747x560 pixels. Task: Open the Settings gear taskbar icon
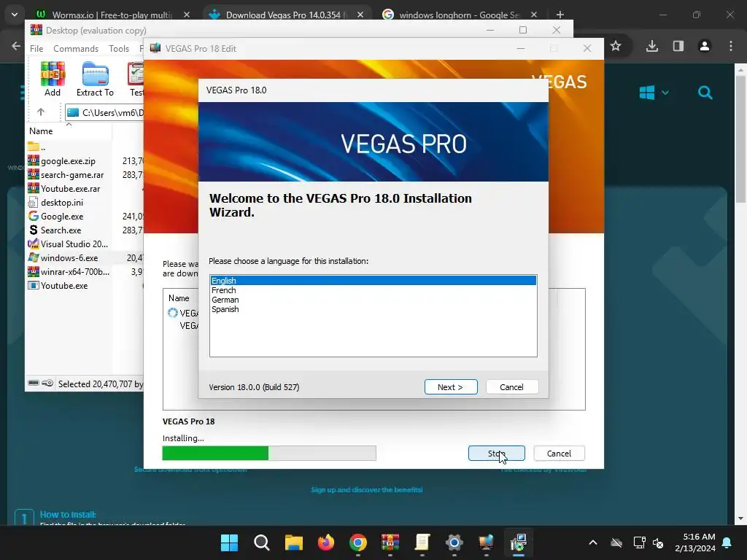(454, 542)
